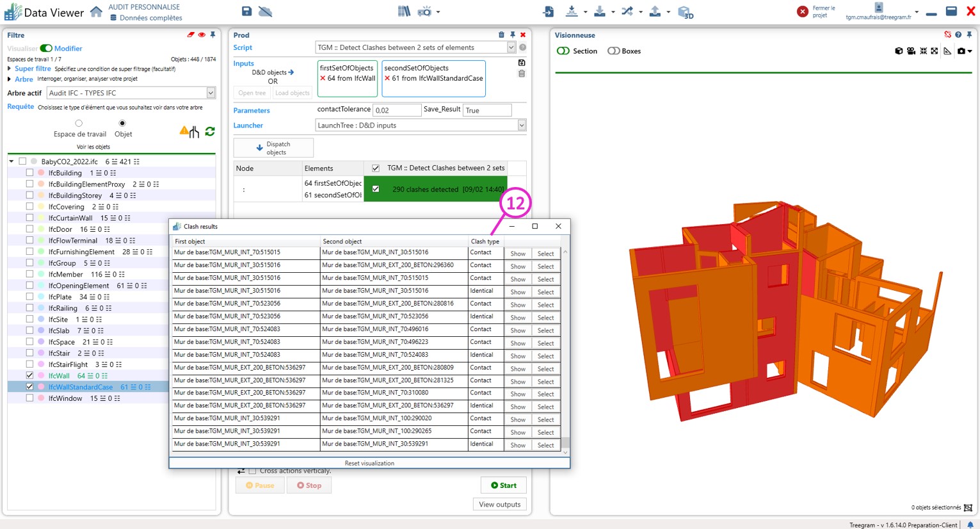Click Reset visualization in Clash results
Image resolution: width=980 pixels, height=529 pixels.
pyautogui.click(x=369, y=463)
